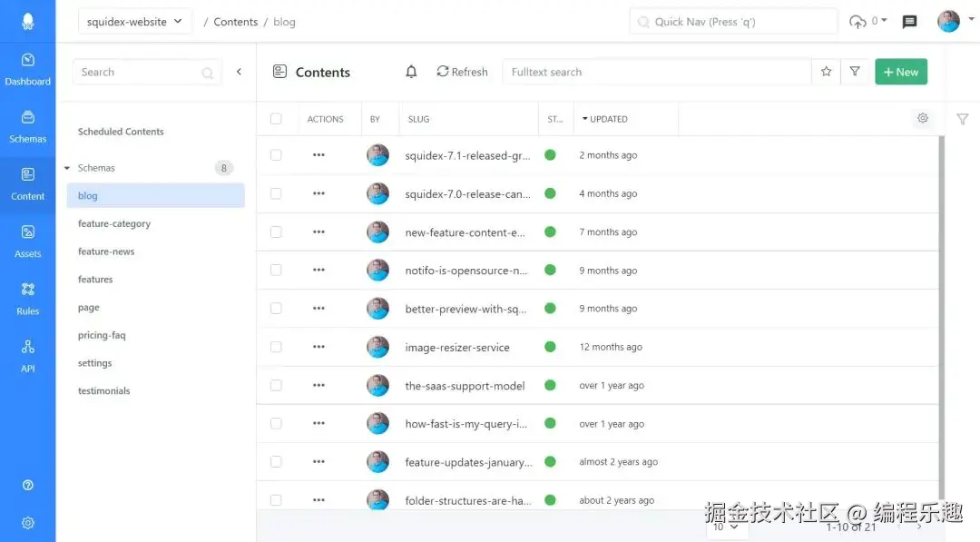Save query with the star icon
This screenshot has width=980, height=542.
[826, 71]
